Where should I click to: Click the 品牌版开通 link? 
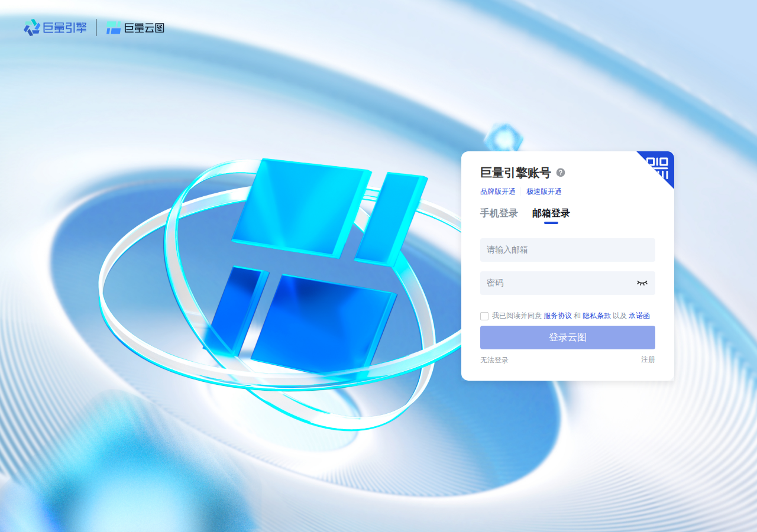click(498, 192)
